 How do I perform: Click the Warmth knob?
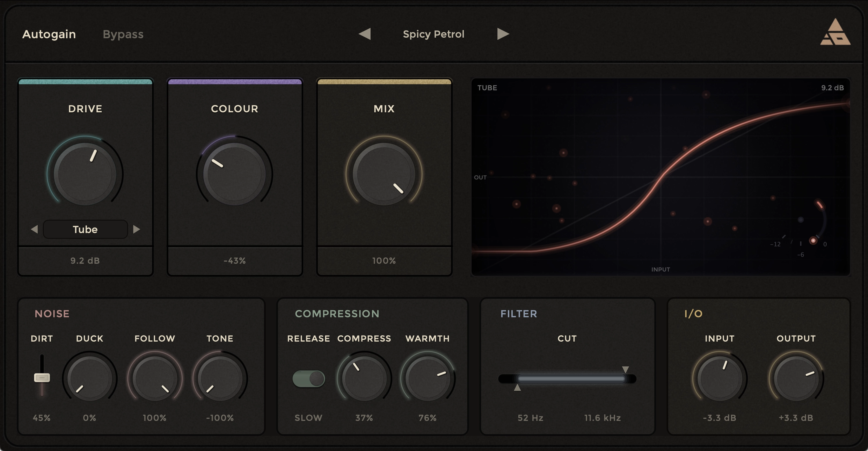coord(428,378)
